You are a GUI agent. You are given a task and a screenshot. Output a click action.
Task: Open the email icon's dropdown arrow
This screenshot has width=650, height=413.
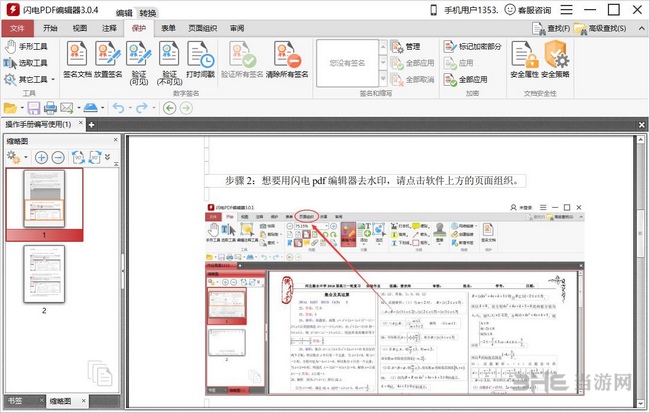point(79,108)
